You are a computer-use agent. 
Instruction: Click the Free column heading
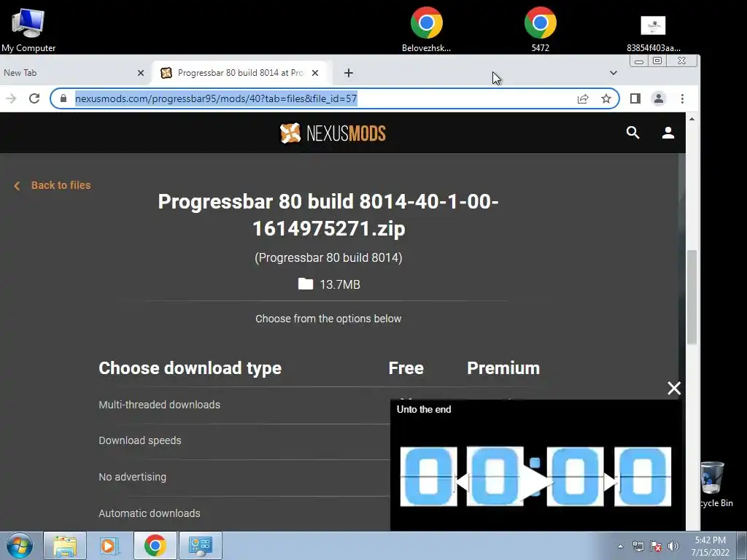tap(406, 368)
